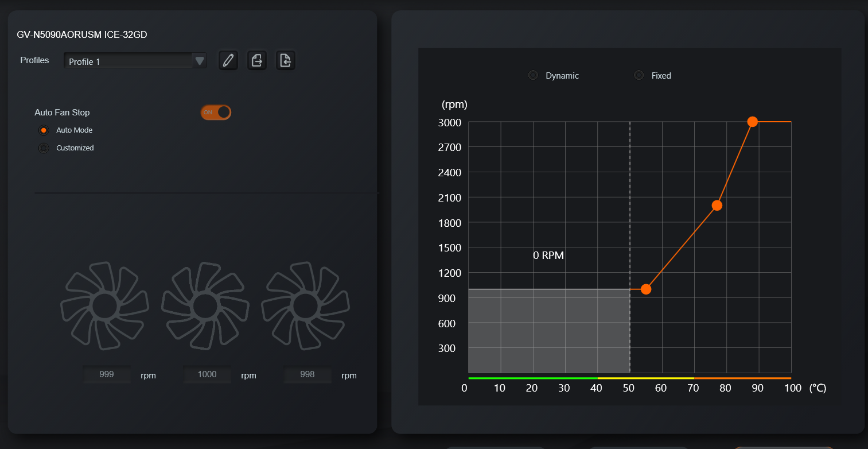Toggle the Auto Fan Stop switch

click(x=216, y=112)
